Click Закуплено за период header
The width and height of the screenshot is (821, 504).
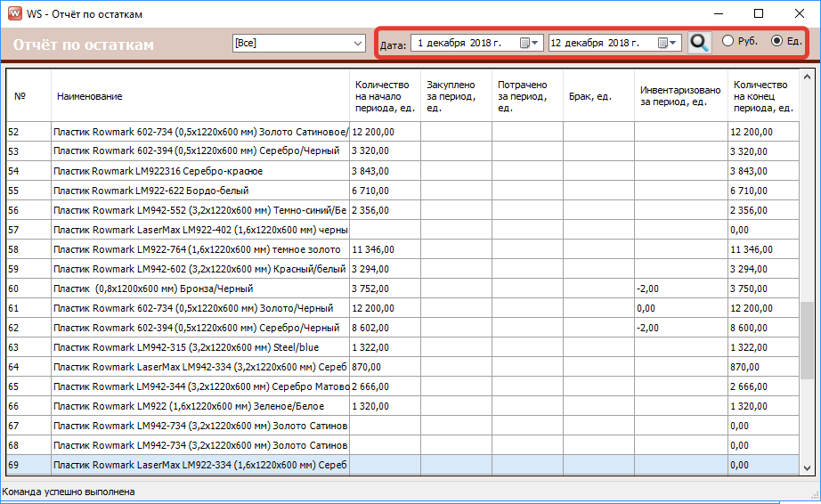coord(456,96)
